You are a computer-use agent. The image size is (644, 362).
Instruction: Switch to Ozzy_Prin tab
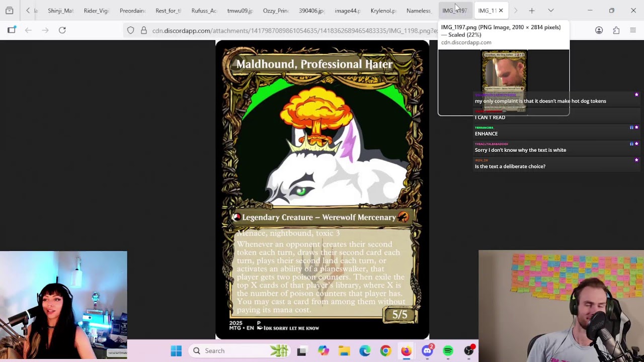coord(276,11)
